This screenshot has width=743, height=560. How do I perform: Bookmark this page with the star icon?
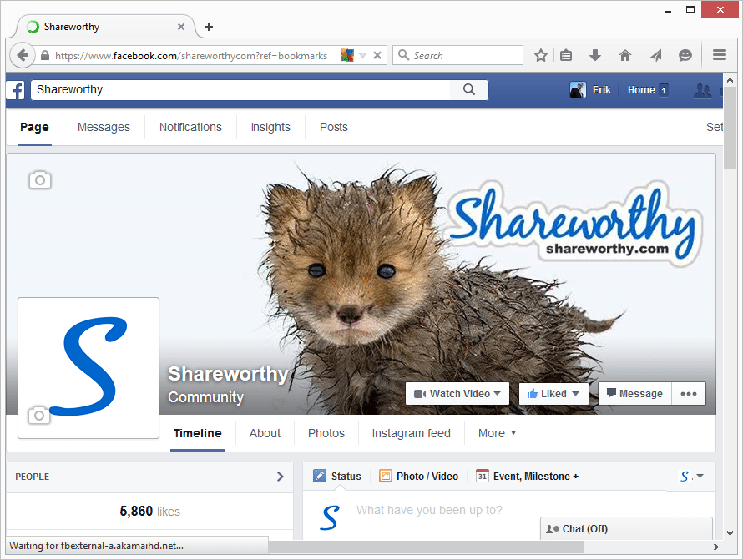[541, 55]
